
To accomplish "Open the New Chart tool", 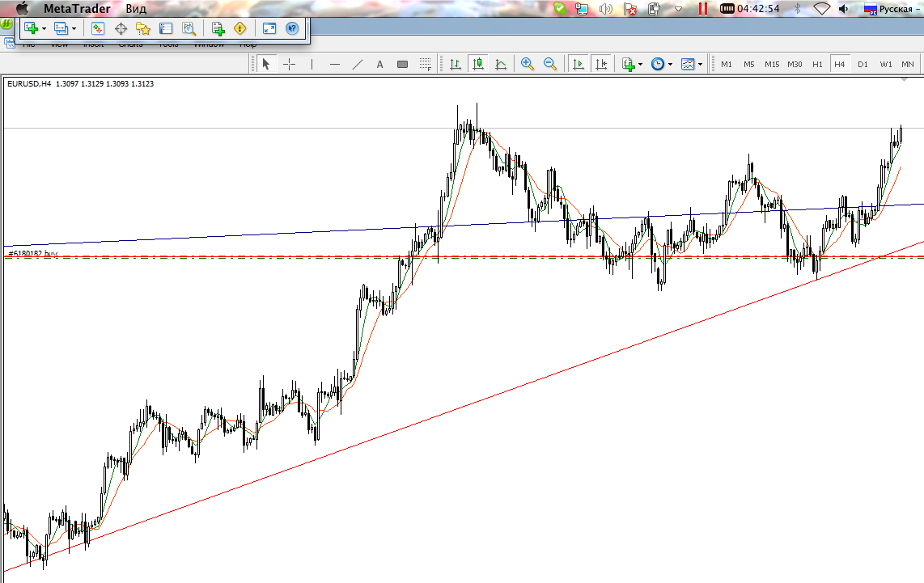I will (31, 28).
